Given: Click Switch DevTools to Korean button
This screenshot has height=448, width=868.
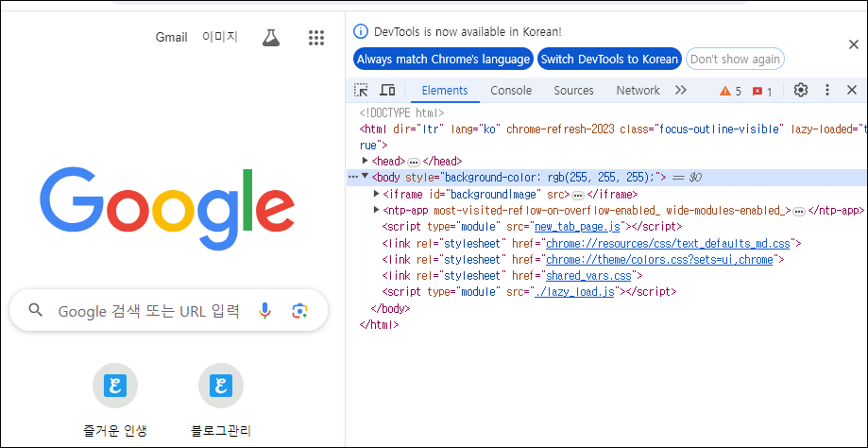Looking at the screenshot, I should click(609, 60).
